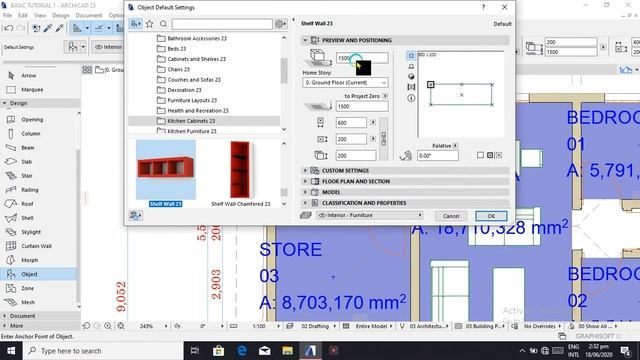640x360 pixels.
Task: Open the Edit menu
Action: 23,15
